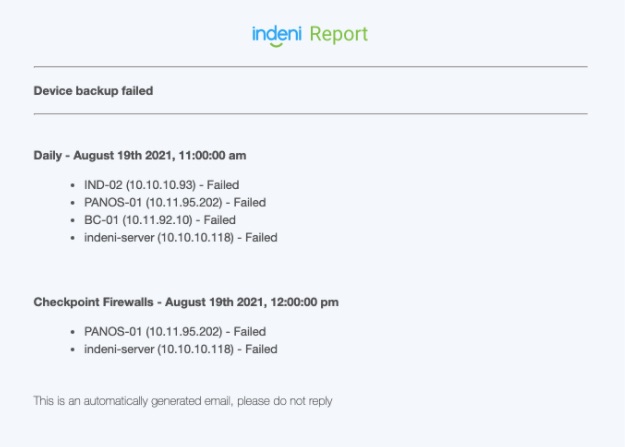625x447 pixels.
Task: Click the Daily August 19th 11:00 heading
Action: [140, 156]
